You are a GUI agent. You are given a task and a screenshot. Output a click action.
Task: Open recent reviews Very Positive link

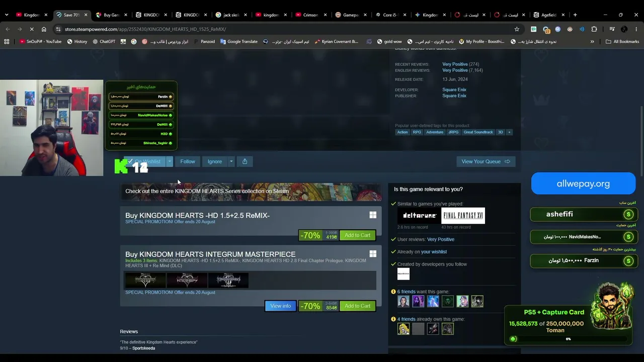point(455,64)
